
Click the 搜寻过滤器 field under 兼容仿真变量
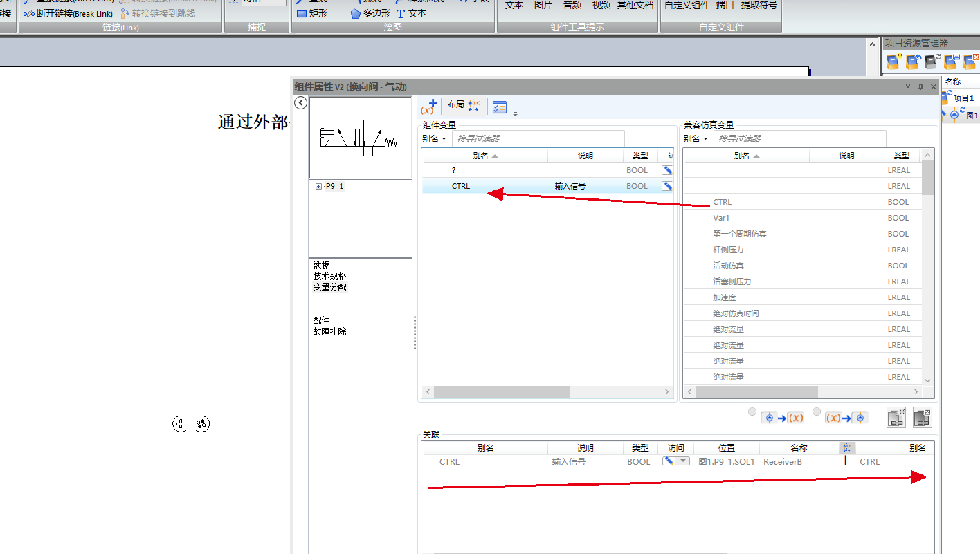pyautogui.click(x=799, y=138)
